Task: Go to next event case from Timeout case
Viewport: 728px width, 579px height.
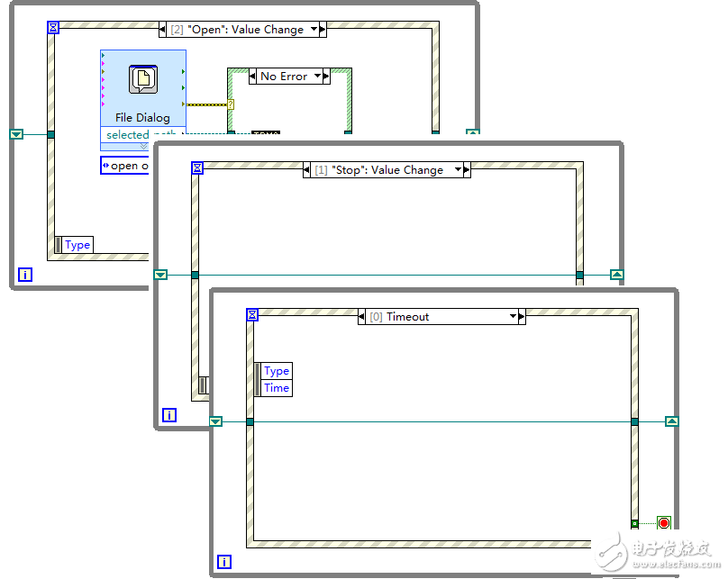Action: click(x=522, y=317)
